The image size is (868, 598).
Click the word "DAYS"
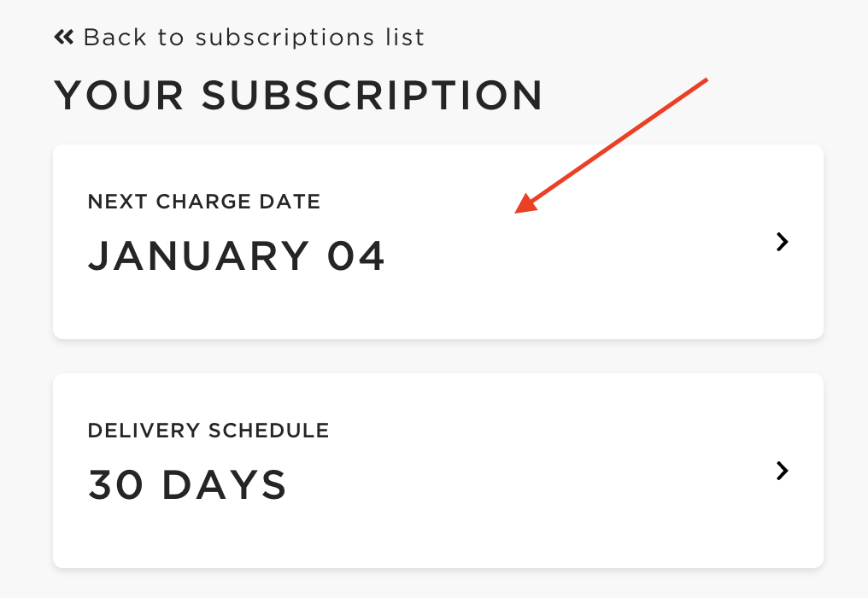pos(225,485)
